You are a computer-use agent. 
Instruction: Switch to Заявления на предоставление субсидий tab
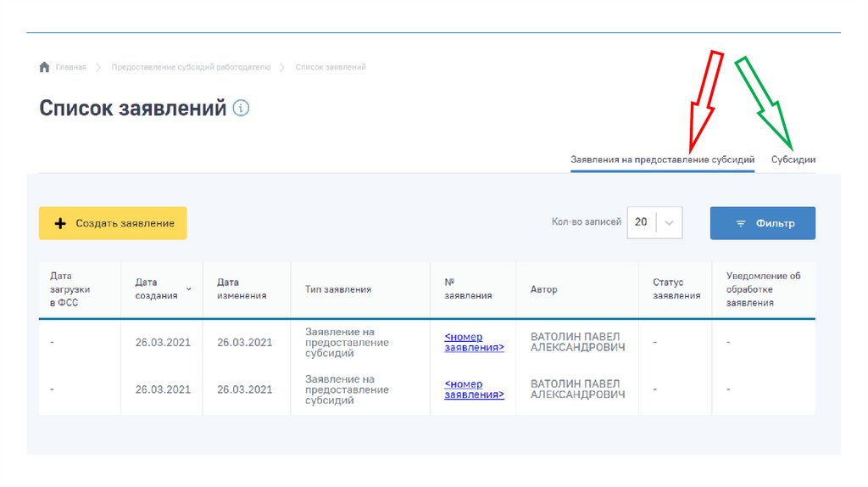(x=662, y=160)
